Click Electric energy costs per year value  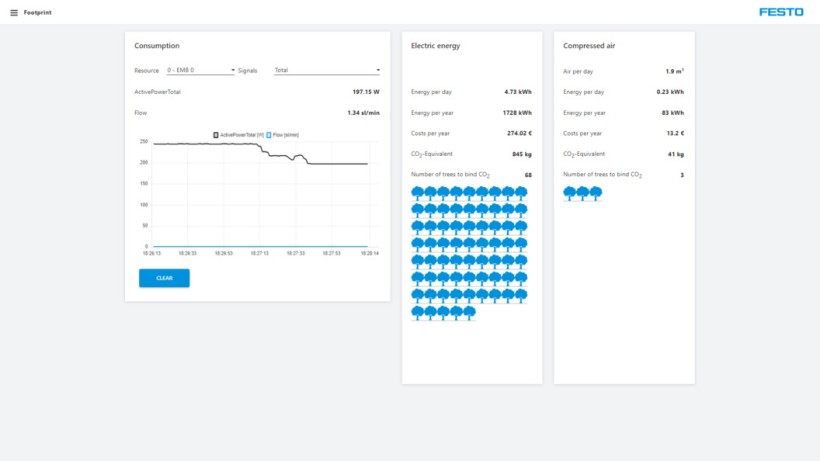pos(517,133)
